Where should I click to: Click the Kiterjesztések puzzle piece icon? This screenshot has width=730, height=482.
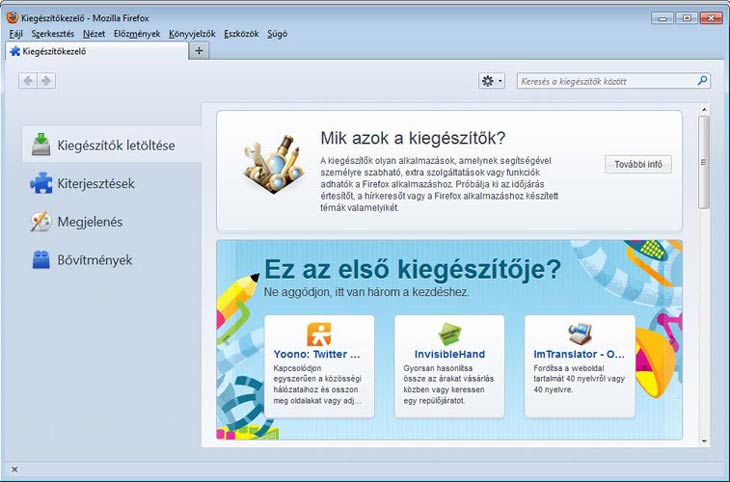click(x=41, y=183)
